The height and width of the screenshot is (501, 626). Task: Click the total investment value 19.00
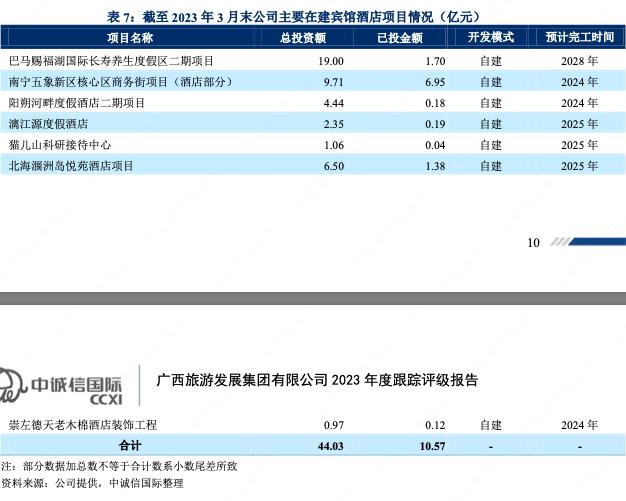[x=331, y=61]
